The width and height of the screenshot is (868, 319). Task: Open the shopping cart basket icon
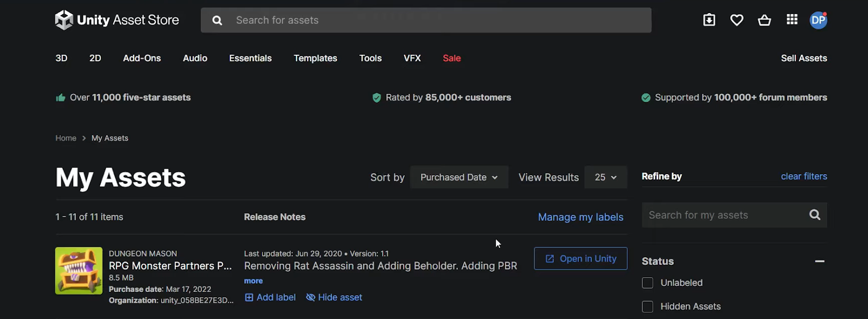pos(764,21)
